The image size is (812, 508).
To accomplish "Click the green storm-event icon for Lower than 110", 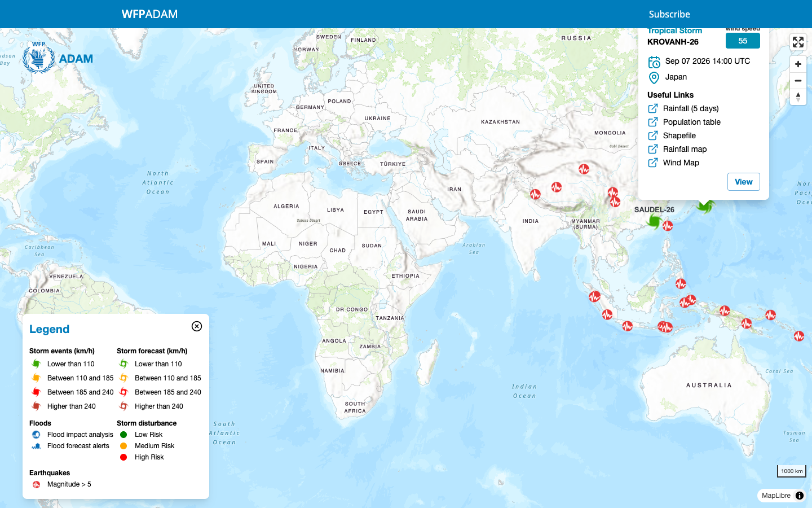I will pyautogui.click(x=36, y=364).
